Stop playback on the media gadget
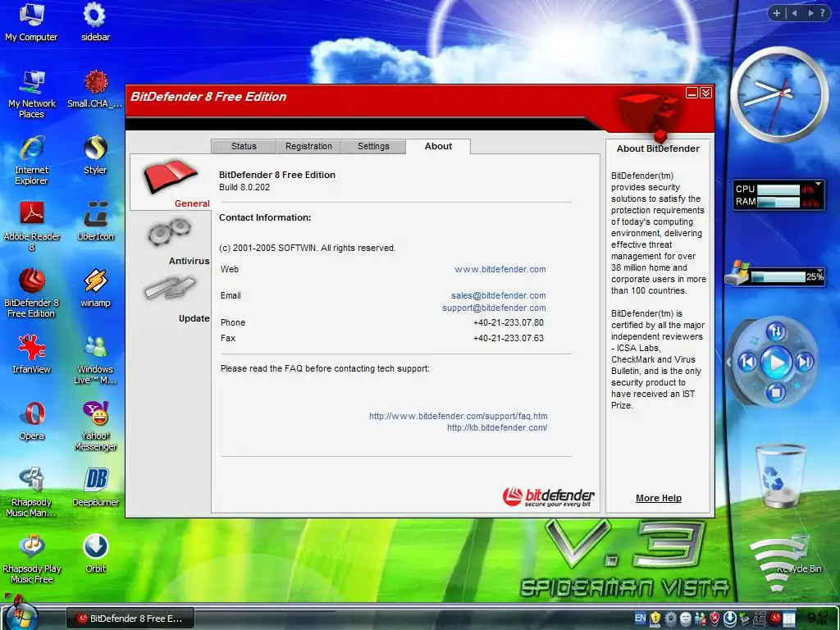This screenshot has width=840, height=630. [776, 393]
